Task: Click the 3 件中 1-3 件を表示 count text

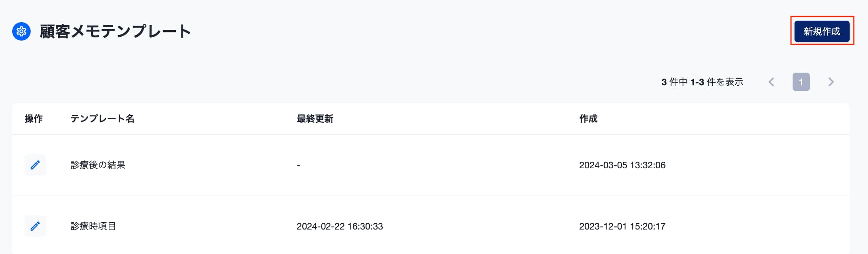Action: tap(702, 82)
